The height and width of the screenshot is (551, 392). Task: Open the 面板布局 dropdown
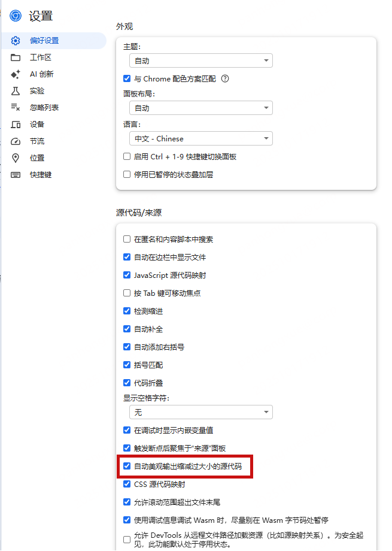click(200, 108)
